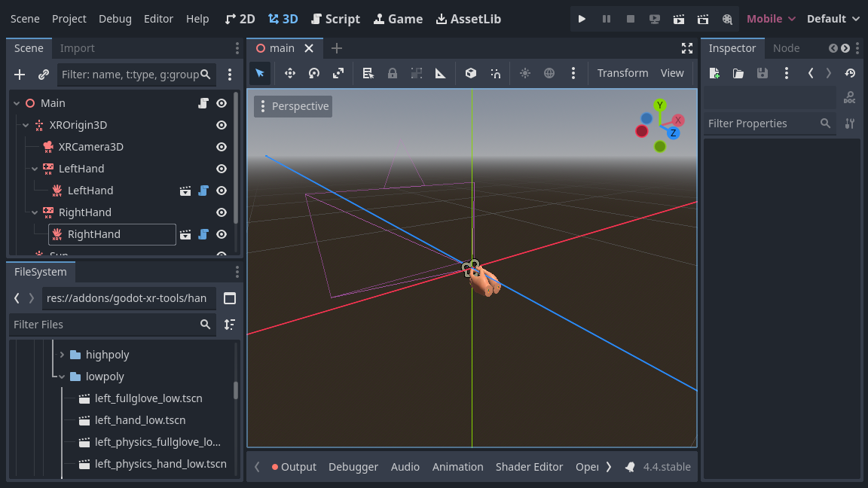
Task: Save the current resource in the Inspector
Action: point(762,73)
